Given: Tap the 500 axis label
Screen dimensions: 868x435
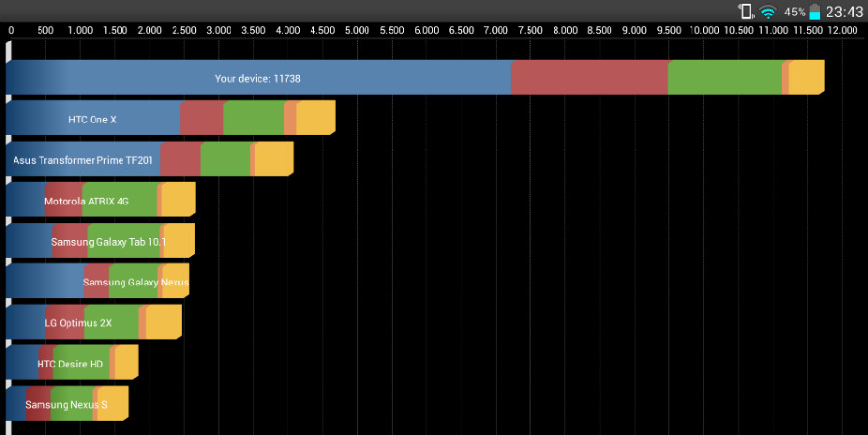Looking at the screenshot, I should click(45, 30).
